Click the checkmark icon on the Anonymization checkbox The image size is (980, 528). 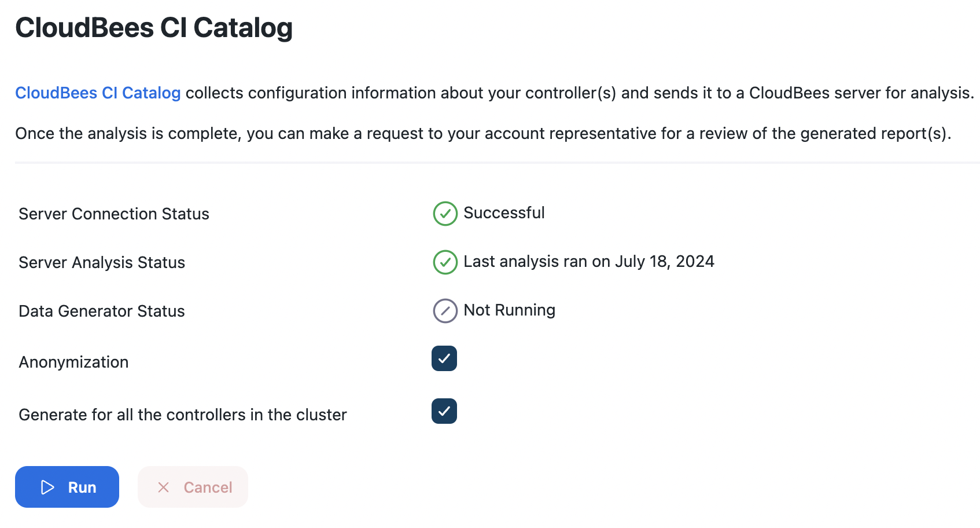(x=443, y=359)
